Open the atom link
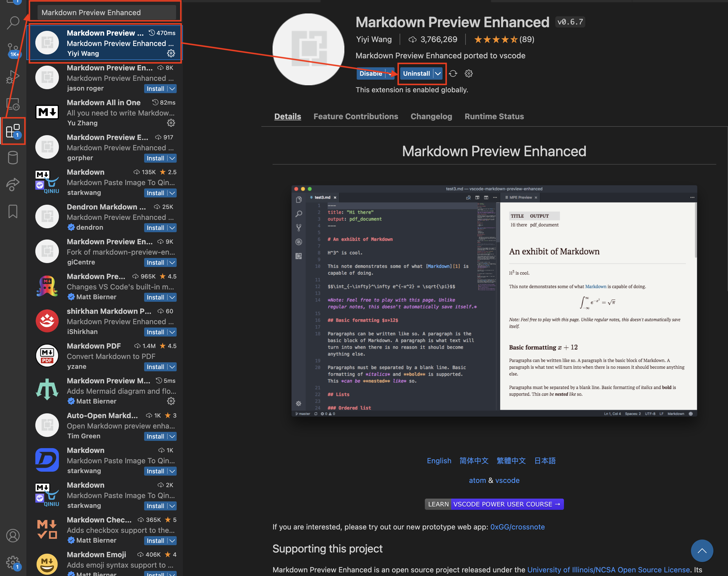The image size is (728, 576). click(478, 480)
